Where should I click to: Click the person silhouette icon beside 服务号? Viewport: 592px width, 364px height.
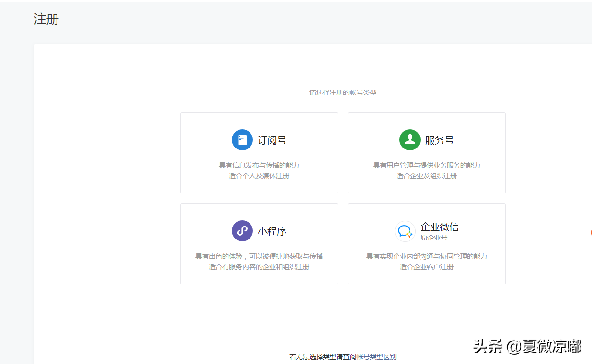(410, 139)
